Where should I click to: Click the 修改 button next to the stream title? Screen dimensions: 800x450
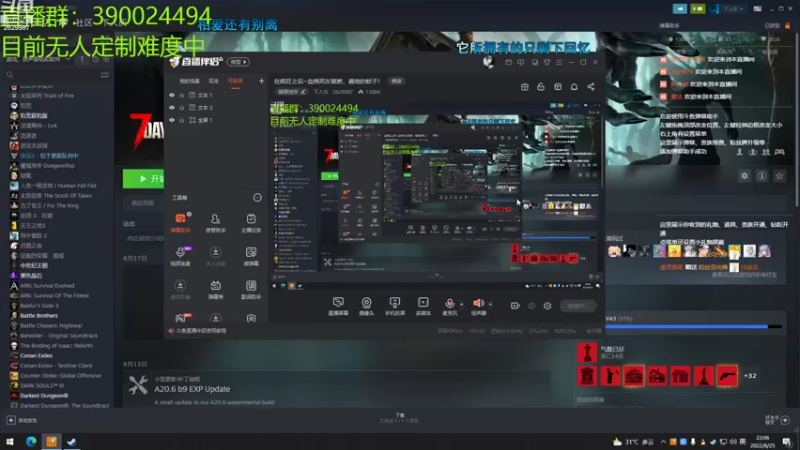(x=396, y=81)
